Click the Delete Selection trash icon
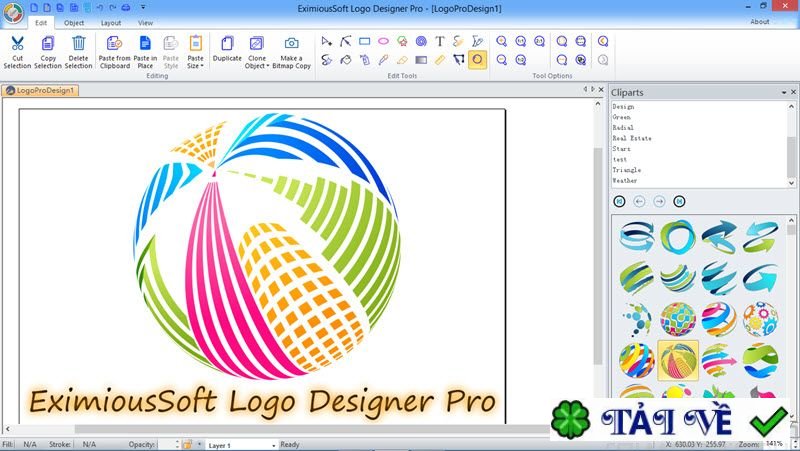 [x=79, y=43]
